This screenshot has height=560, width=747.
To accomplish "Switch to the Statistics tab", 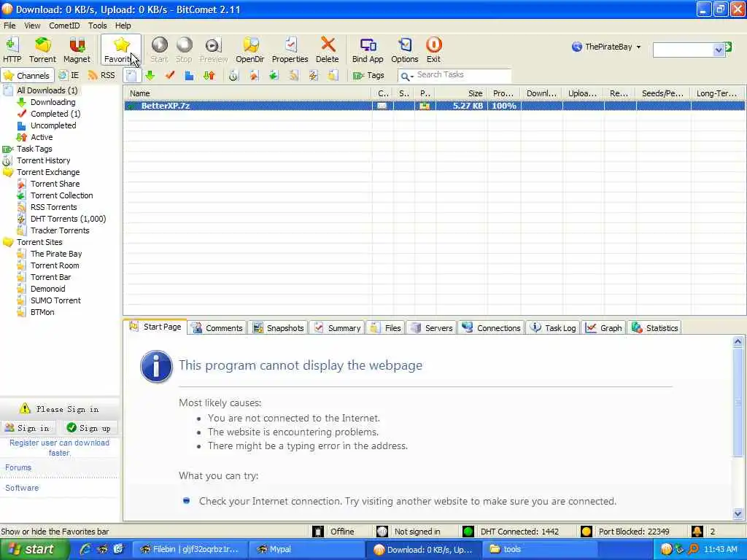I will 655,327.
